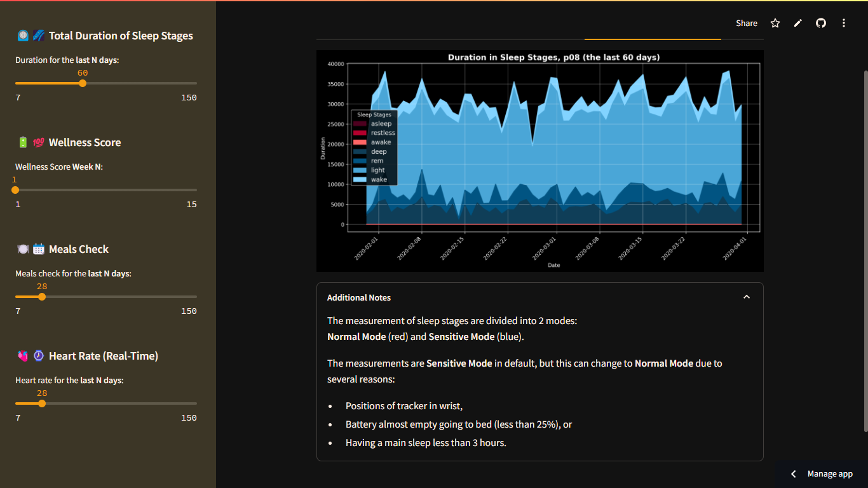Click the 'Heart rate for the last N days' label
868x488 pixels.
click(x=69, y=380)
